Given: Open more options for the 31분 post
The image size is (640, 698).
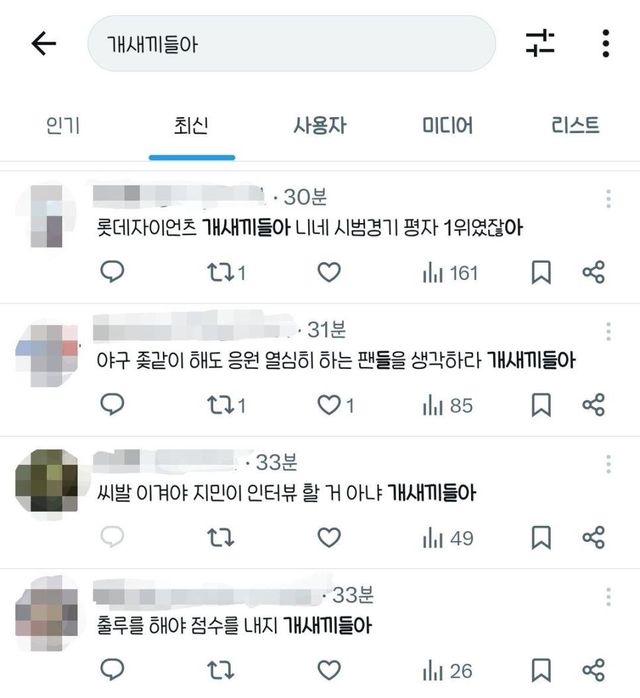Looking at the screenshot, I should [x=608, y=332].
